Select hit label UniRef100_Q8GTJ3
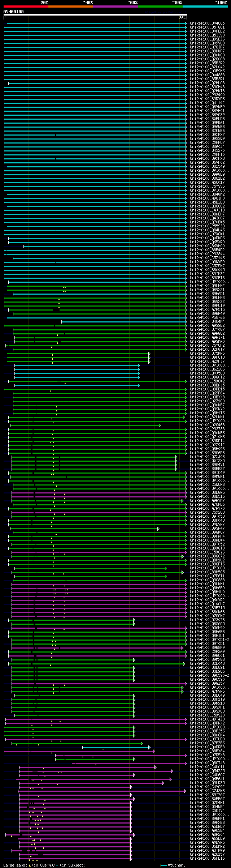The width and height of the screenshot is (231, 868). click(207, 763)
